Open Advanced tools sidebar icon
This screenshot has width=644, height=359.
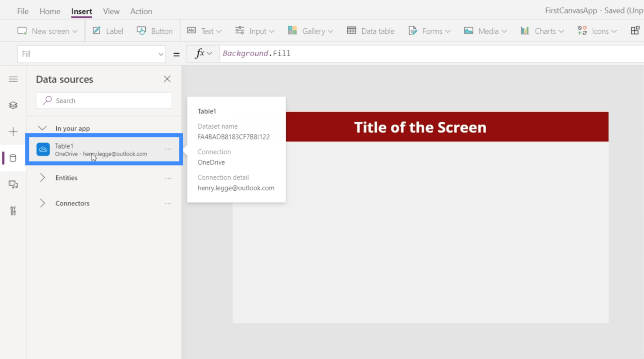coord(13,211)
